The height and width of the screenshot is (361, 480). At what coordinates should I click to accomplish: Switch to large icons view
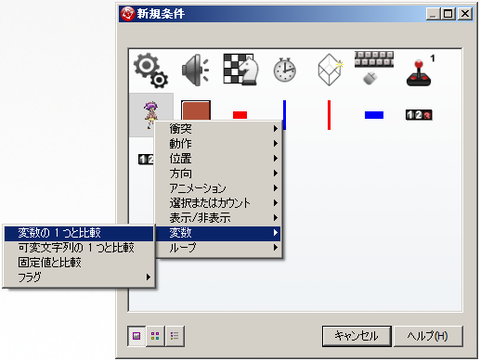pos(136,336)
